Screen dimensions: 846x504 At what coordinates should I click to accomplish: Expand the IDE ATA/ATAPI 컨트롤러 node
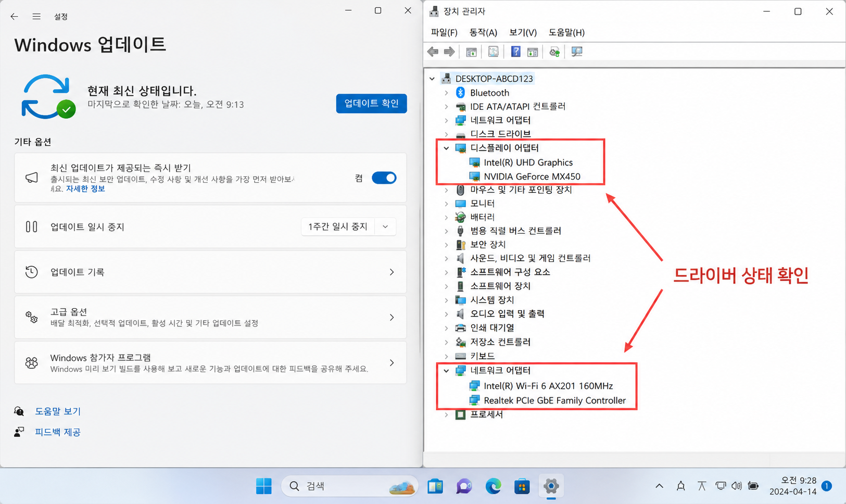point(446,107)
